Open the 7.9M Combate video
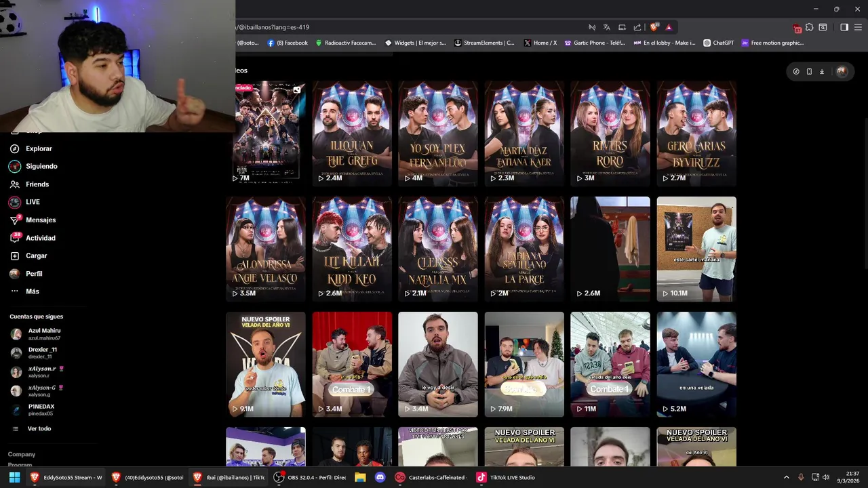The height and width of the screenshot is (488, 868). click(524, 364)
